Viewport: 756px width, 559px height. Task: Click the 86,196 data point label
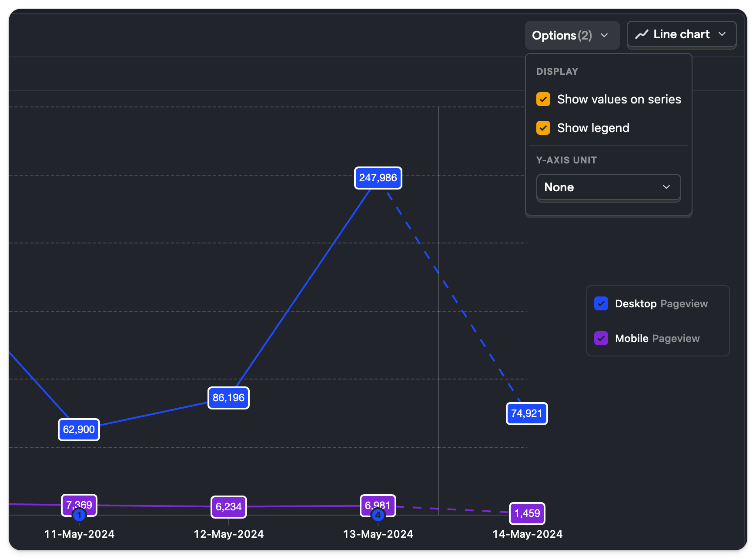click(x=228, y=398)
